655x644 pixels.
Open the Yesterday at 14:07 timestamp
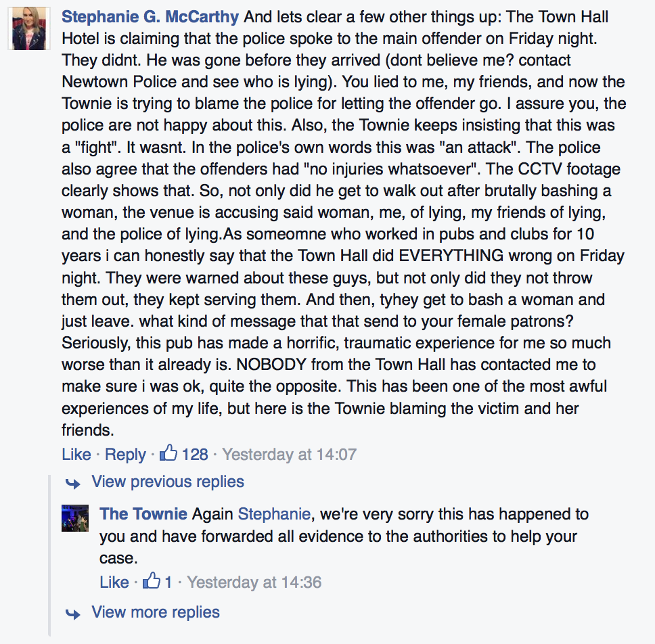pos(289,455)
